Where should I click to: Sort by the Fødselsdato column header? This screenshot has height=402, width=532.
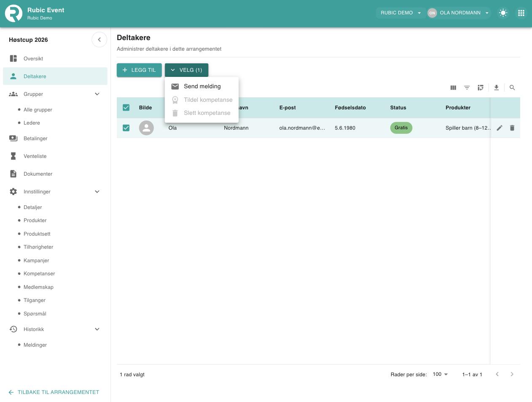tap(350, 108)
